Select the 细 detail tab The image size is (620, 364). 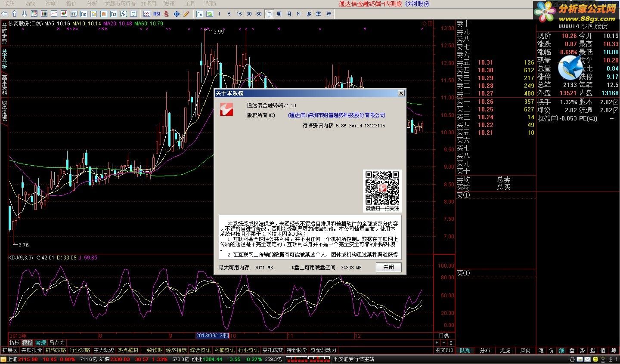[561, 351]
